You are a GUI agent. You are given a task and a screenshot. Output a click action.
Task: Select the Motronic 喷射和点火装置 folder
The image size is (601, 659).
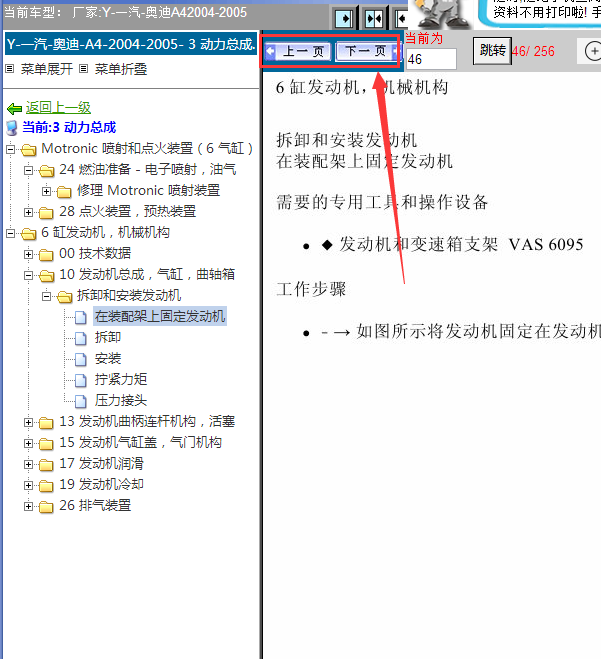click(147, 148)
